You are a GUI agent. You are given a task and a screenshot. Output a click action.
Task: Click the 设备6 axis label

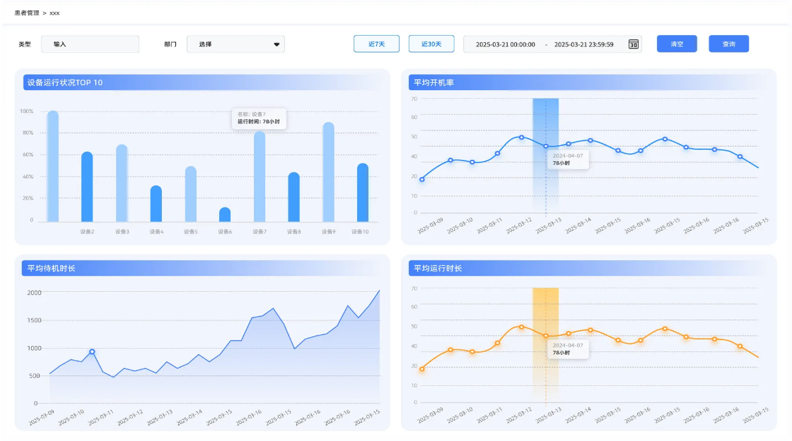225,232
